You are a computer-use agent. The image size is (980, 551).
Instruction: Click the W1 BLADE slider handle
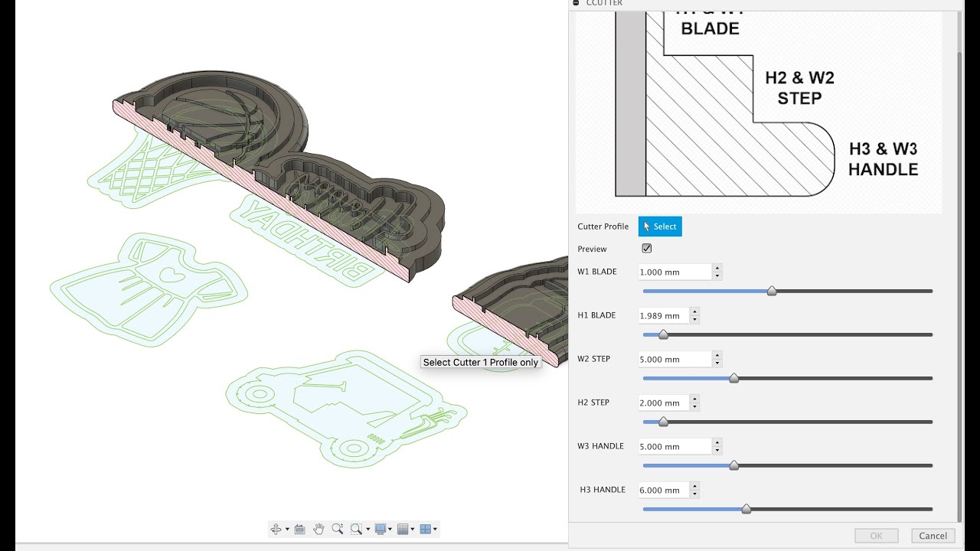pos(772,291)
